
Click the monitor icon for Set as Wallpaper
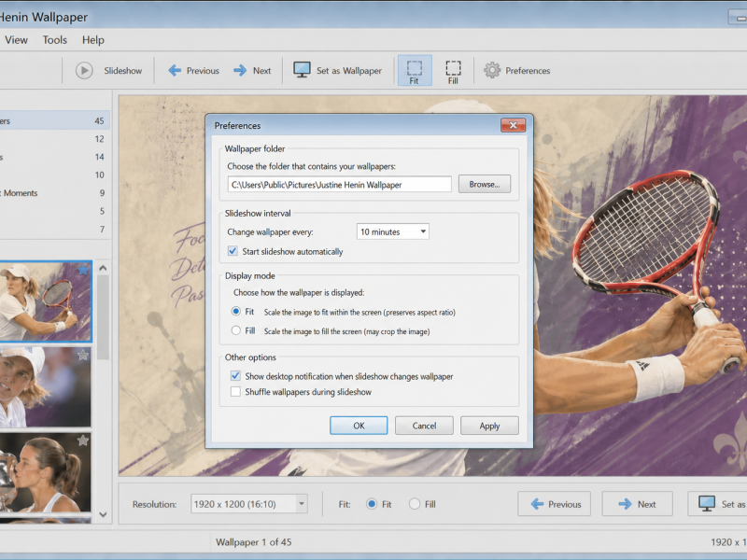[x=302, y=70]
